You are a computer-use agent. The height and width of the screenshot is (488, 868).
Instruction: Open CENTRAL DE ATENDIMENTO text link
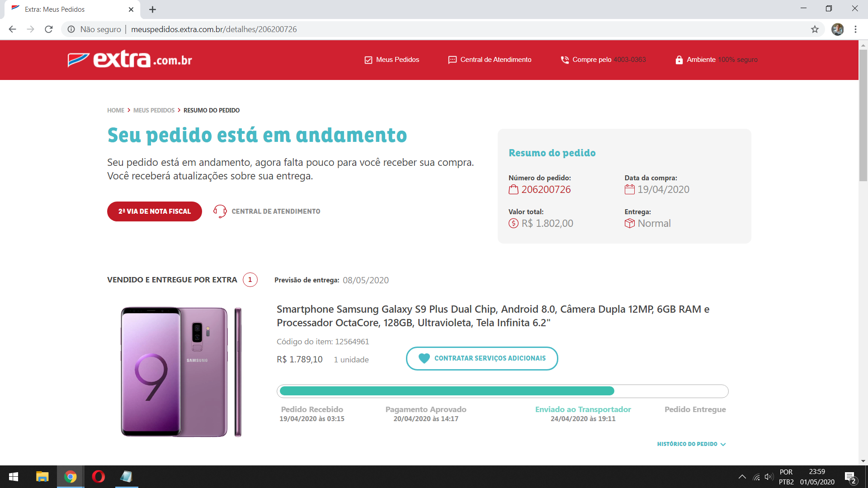276,211
